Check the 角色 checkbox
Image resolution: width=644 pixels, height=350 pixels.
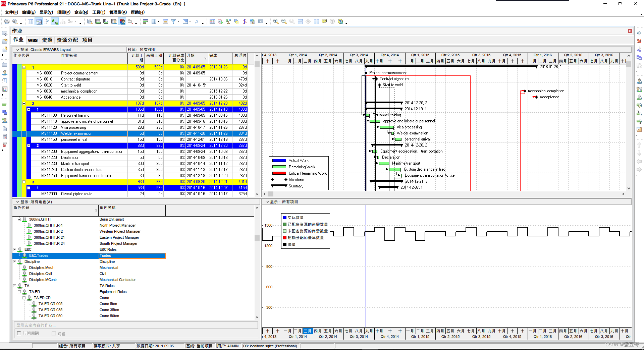(54, 334)
